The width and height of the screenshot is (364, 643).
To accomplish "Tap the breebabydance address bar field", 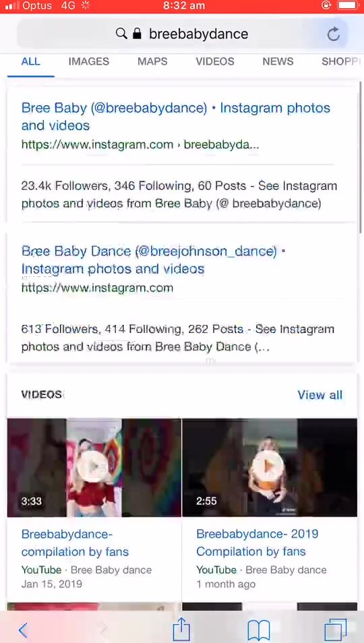I will (x=182, y=34).
